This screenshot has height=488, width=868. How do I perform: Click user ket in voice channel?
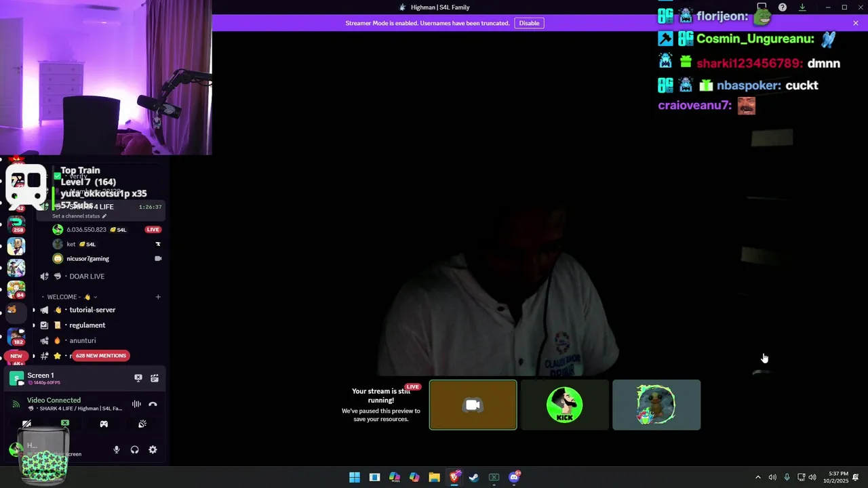point(71,244)
